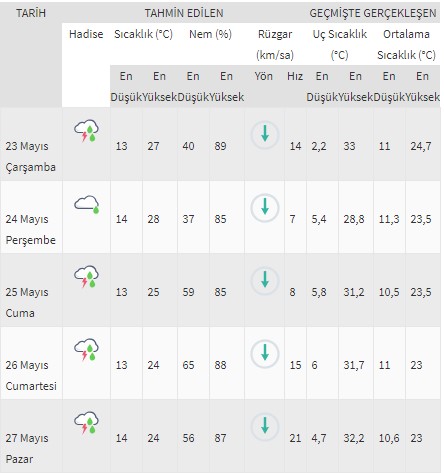Click the Sıcaklık (°C) column header
The width and height of the screenshot is (444, 473).
tap(143, 34)
